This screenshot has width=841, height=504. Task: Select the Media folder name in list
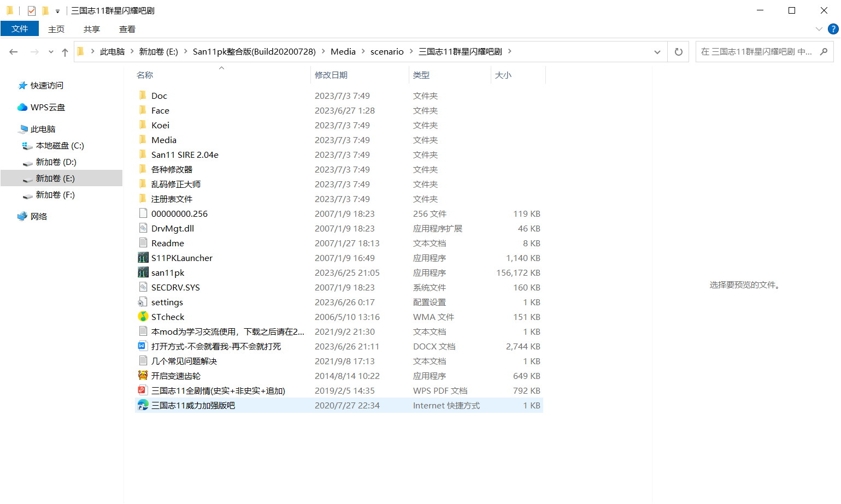pyautogui.click(x=164, y=140)
